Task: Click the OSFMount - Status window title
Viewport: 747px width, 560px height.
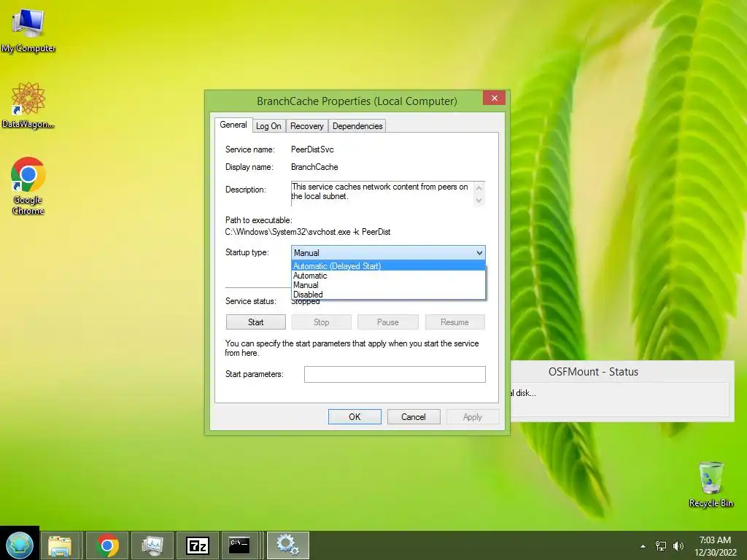Action: pos(593,372)
